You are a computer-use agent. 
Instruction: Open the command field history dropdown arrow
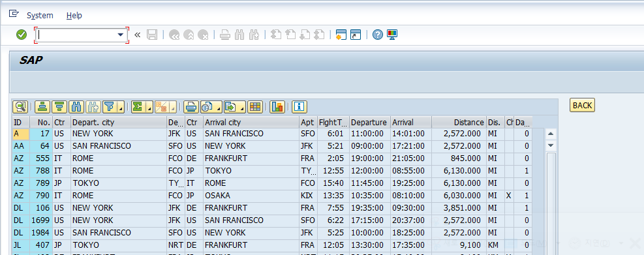click(x=121, y=35)
